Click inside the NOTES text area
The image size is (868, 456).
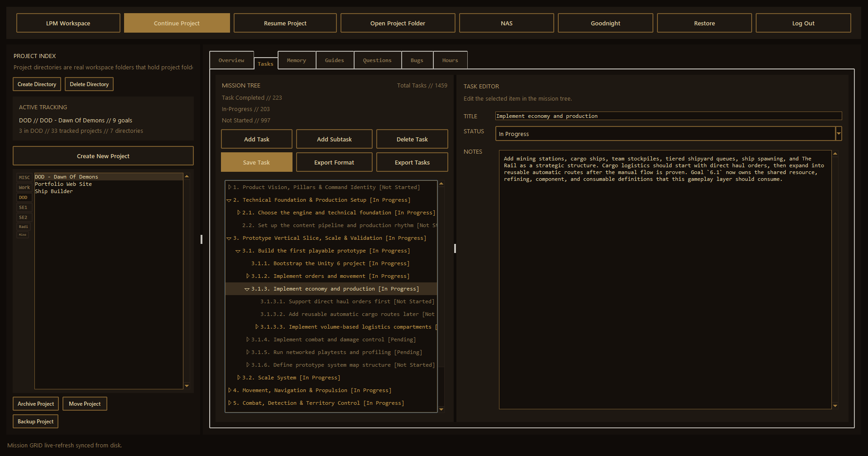pyautogui.click(x=665, y=280)
